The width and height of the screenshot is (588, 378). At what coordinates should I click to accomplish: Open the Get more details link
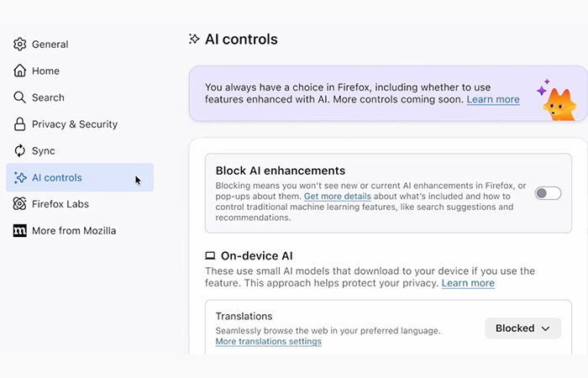tap(338, 197)
